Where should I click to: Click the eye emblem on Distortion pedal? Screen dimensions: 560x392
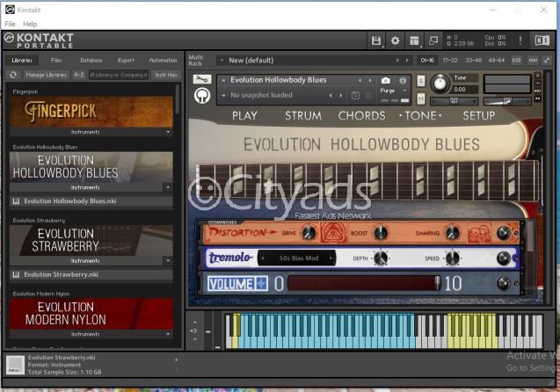click(333, 232)
